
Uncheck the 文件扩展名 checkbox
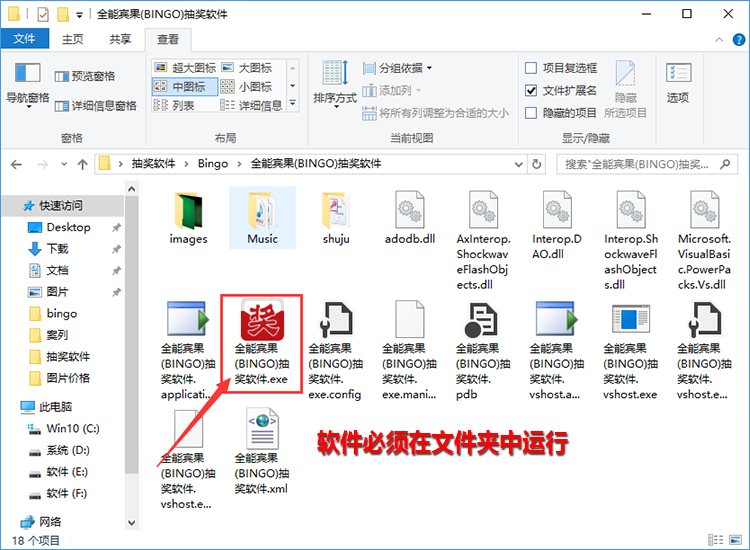coord(532,90)
